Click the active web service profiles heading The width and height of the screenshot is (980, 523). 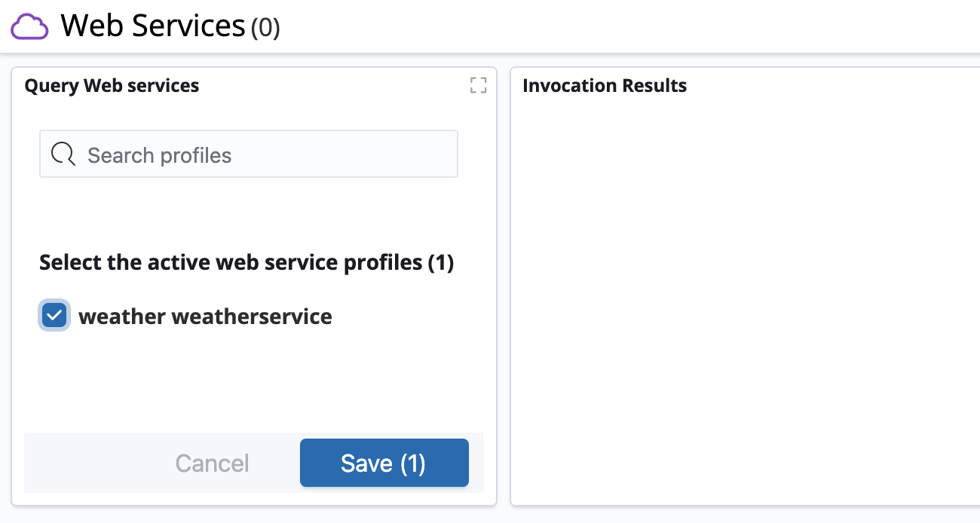(x=246, y=262)
